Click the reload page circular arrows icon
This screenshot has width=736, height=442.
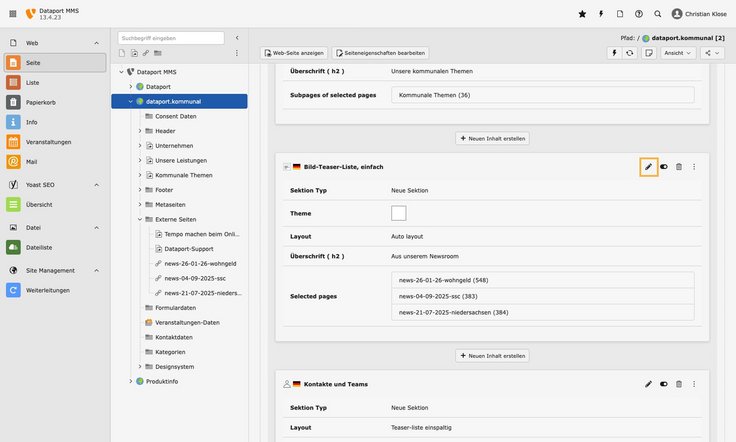[629, 52]
